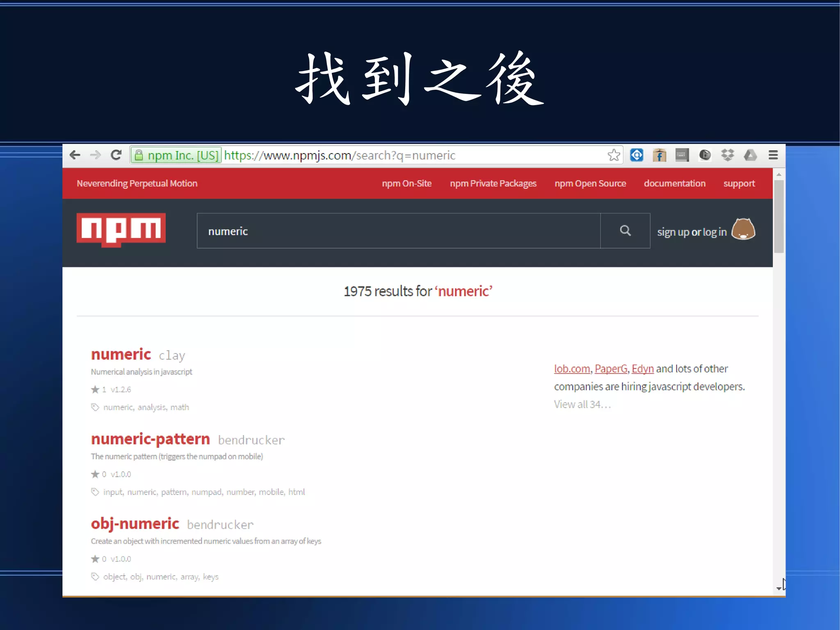Click 'View all 34…' hiring companies
The height and width of the screenshot is (630, 840).
(x=582, y=404)
